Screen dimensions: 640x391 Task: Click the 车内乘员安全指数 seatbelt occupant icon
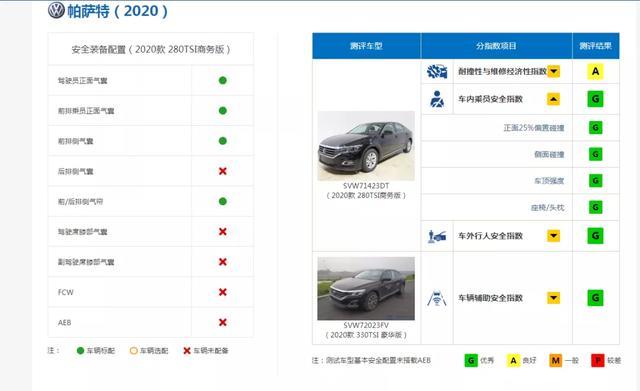pyautogui.click(x=437, y=99)
